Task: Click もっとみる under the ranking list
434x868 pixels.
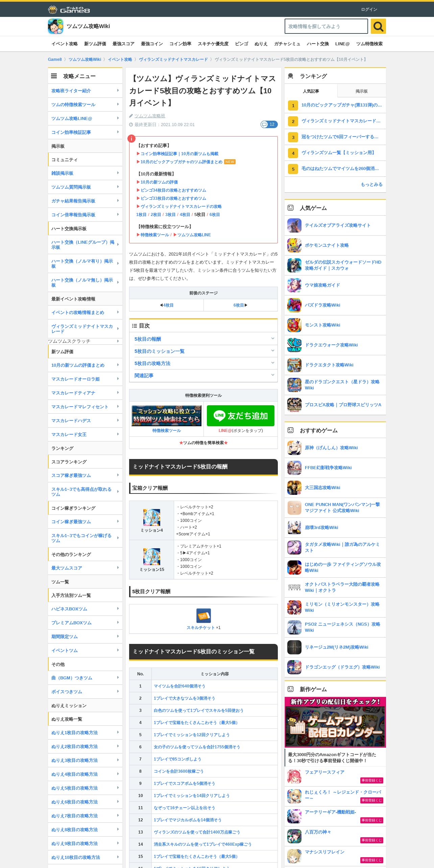Action: [371, 185]
